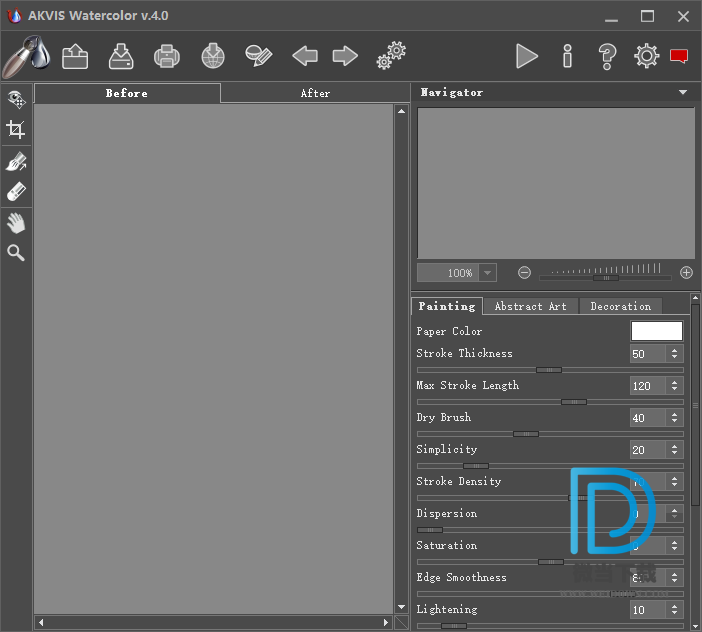
Task: Switch to the After tab
Action: coord(315,93)
